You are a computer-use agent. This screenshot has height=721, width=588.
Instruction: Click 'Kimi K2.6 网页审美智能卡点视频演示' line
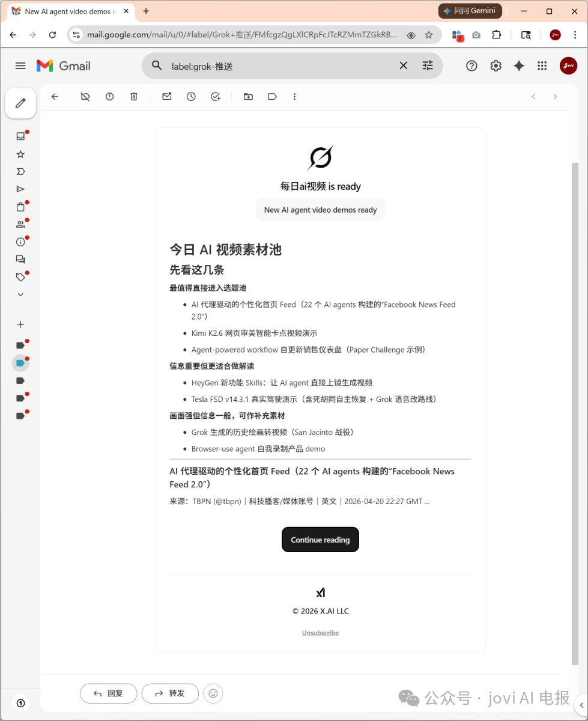(254, 333)
